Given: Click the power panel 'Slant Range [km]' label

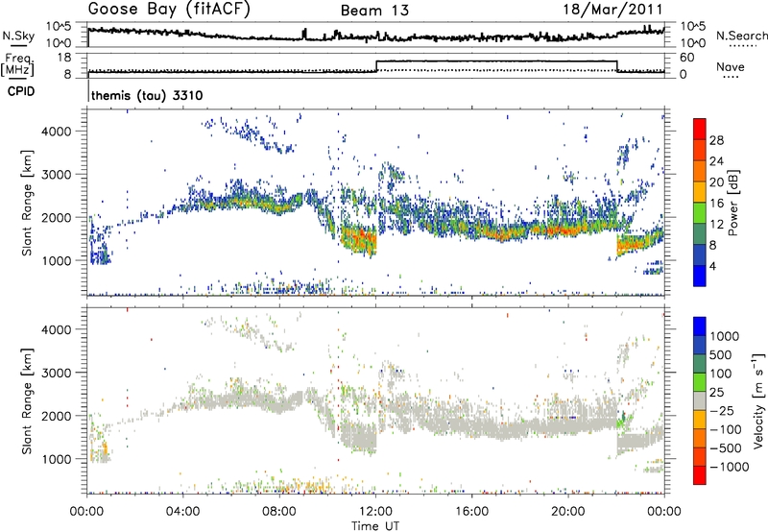Looking at the screenshot, I should 28,203.
